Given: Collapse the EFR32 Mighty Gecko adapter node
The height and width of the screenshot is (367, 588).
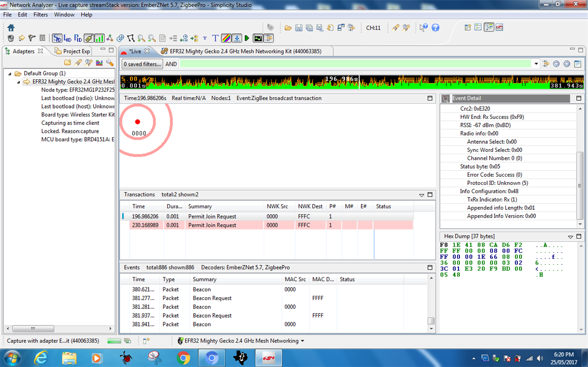Looking at the screenshot, I should (x=19, y=82).
